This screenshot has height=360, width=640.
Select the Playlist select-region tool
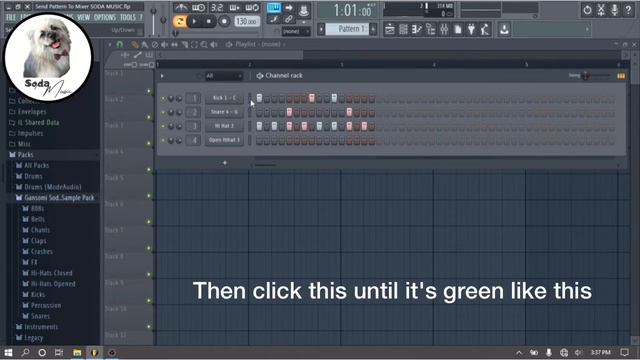[194, 44]
